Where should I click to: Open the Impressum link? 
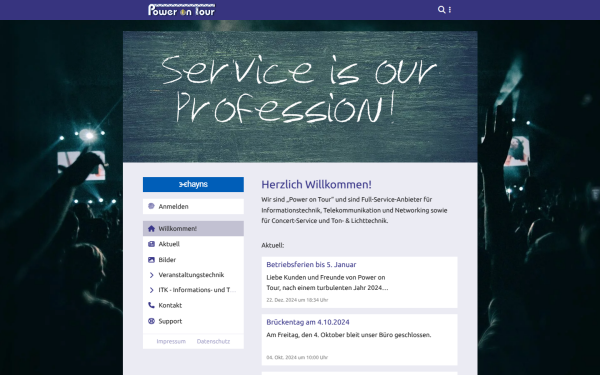point(171,341)
